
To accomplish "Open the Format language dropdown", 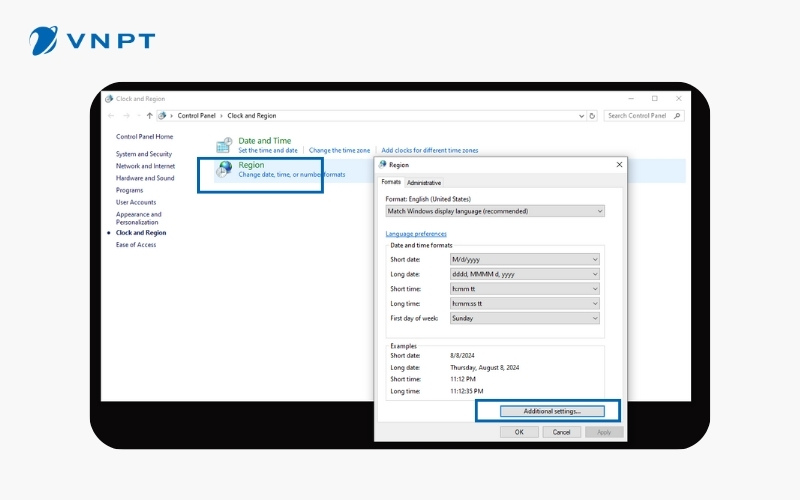I will [495, 211].
